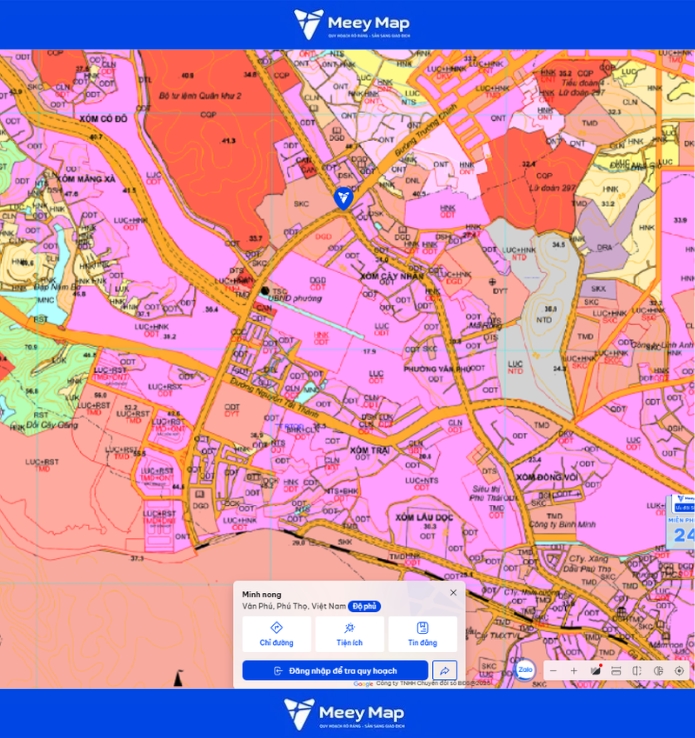Screen dimensions: 695x738
Task: Click the Công ty Bình Minh label
Action: [x=562, y=524]
